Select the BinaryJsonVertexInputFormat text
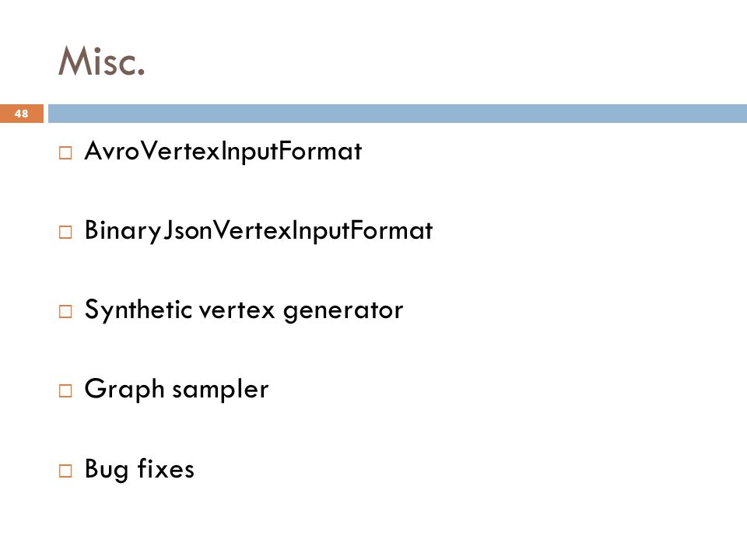The width and height of the screenshot is (747, 560). [258, 232]
